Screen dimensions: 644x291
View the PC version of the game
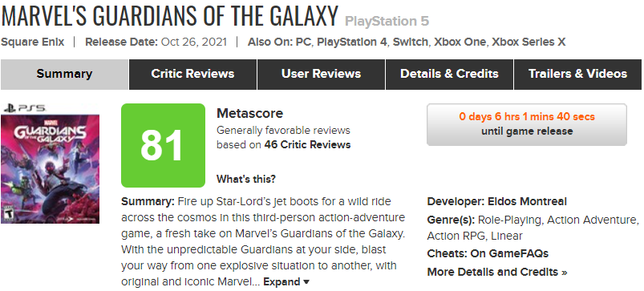tap(302, 42)
